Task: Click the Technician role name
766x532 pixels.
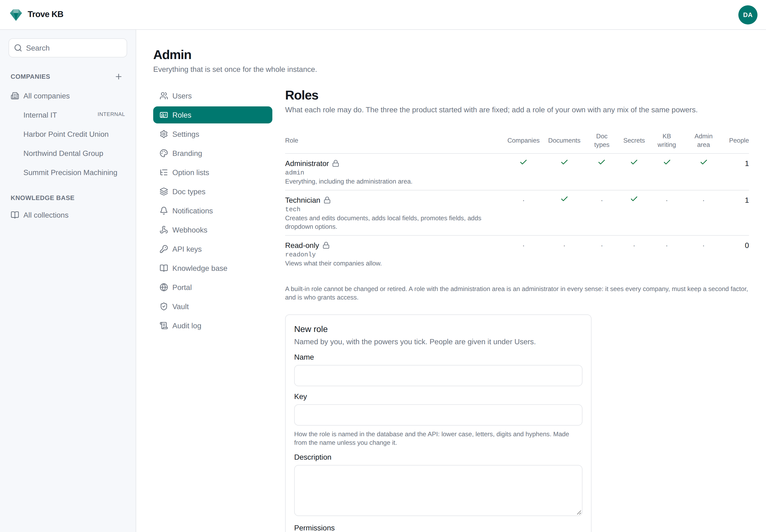Action: coord(302,200)
